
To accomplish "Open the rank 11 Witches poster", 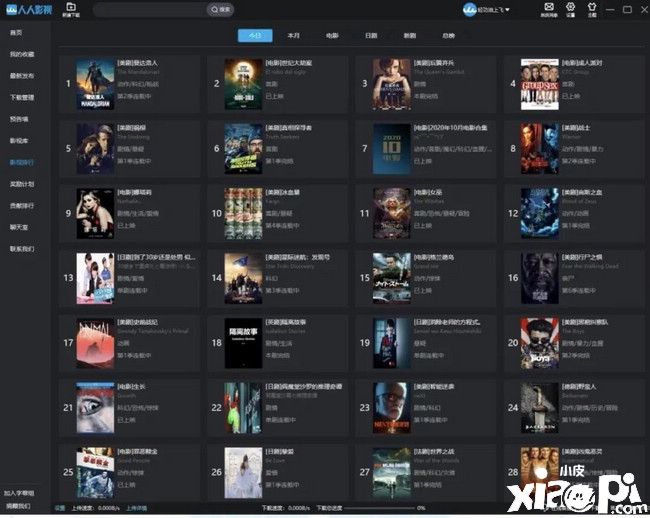I will (x=392, y=213).
